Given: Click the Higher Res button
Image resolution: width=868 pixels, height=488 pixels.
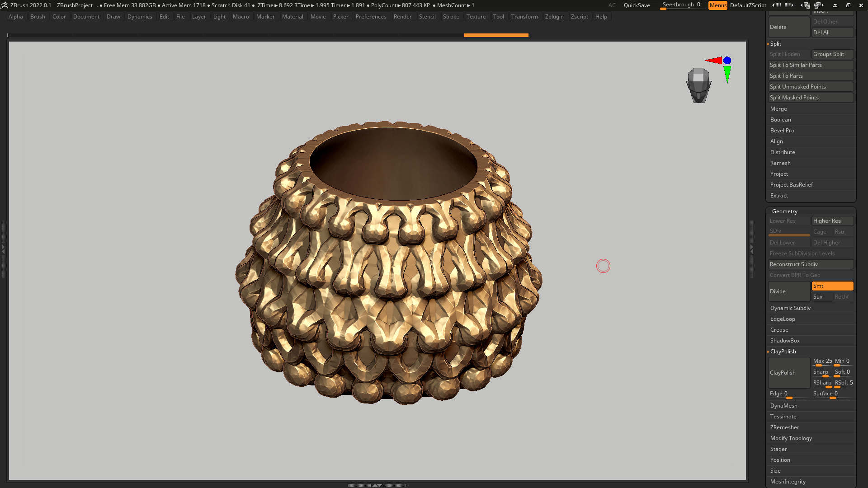Looking at the screenshot, I should pyautogui.click(x=832, y=221).
